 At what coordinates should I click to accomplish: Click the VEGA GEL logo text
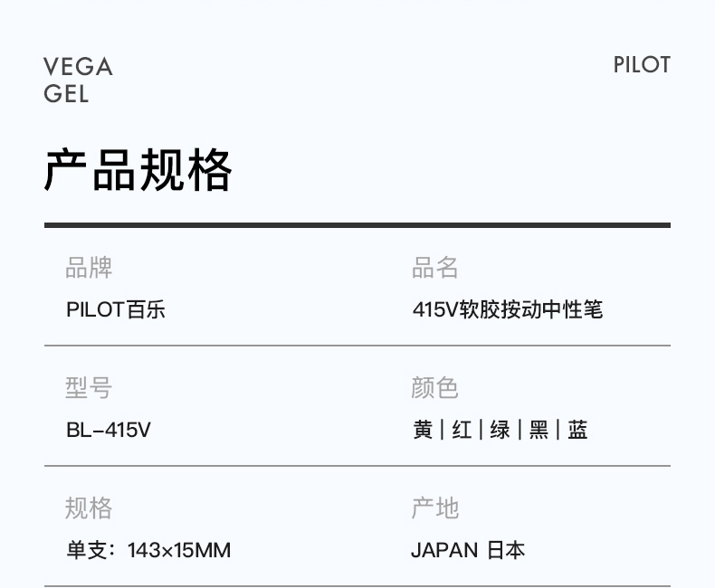pos(78,80)
